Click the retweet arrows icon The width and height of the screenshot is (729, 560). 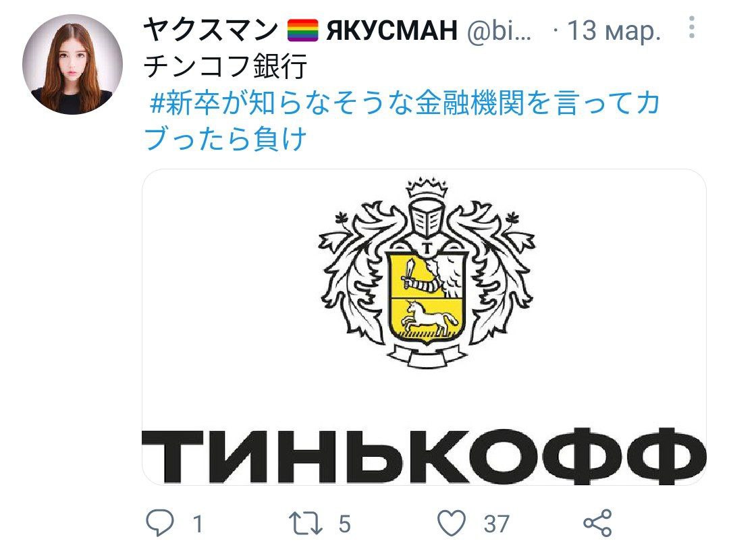tap(306, 523)
